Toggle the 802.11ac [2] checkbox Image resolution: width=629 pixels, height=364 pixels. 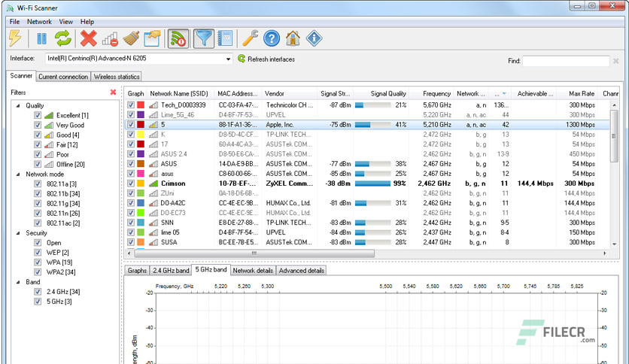point(38,223)
